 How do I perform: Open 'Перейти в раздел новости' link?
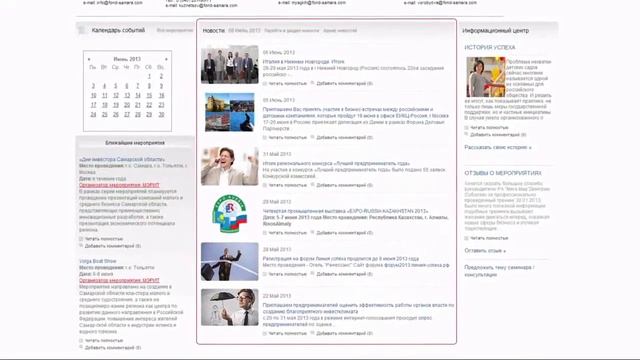tap(291, 31)
